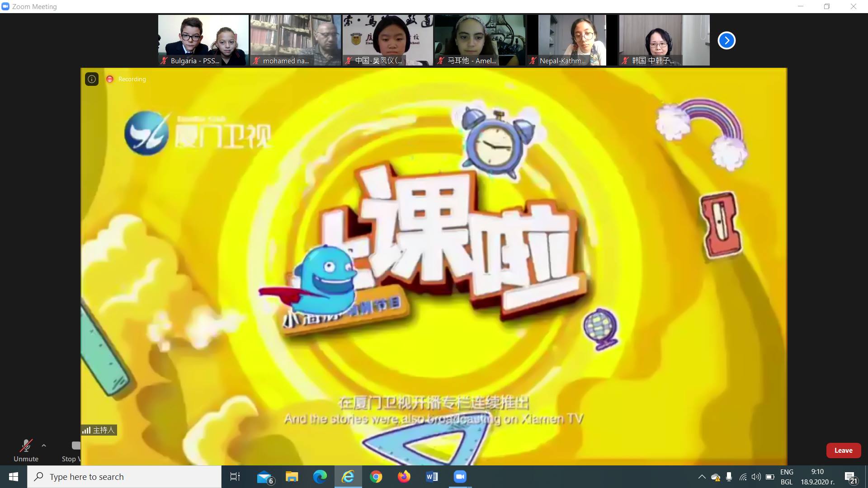Open the weather cloud warning tray icon
Screen dimensions: 868x488
(715, 477)
